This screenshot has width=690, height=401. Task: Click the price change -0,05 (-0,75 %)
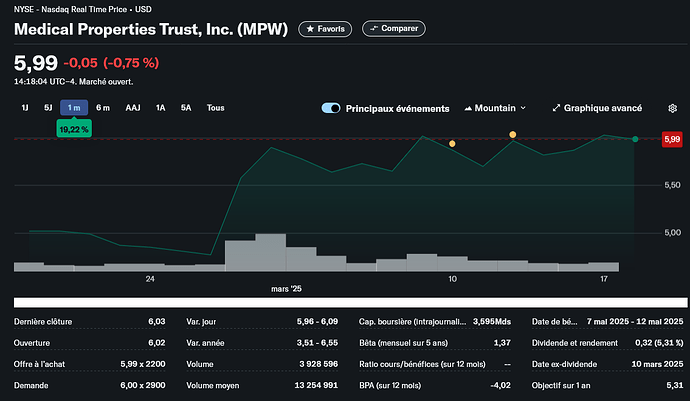click(x=111, y=63)
